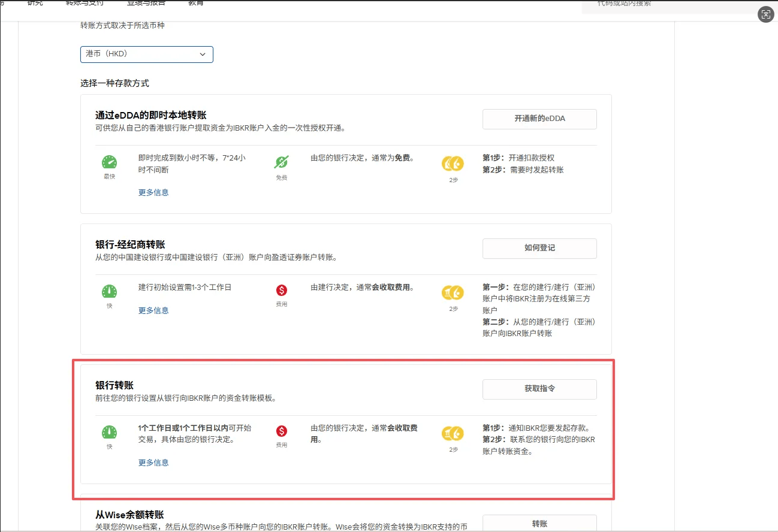This screenshot has height=532, width=778.
Task: Click the text '1个工作日或1个工作日以内可开始交易'
Action: coord(195,434)
